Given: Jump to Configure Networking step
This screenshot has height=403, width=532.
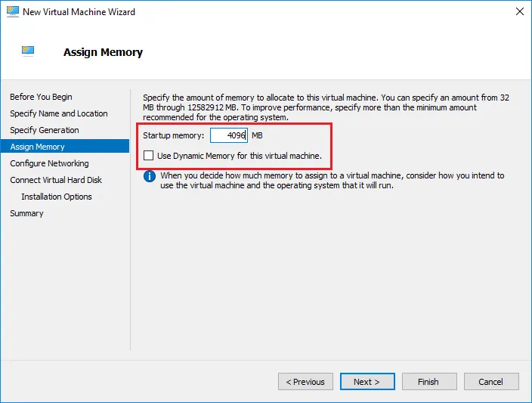Looking at the screenshot, I should 49,163.
